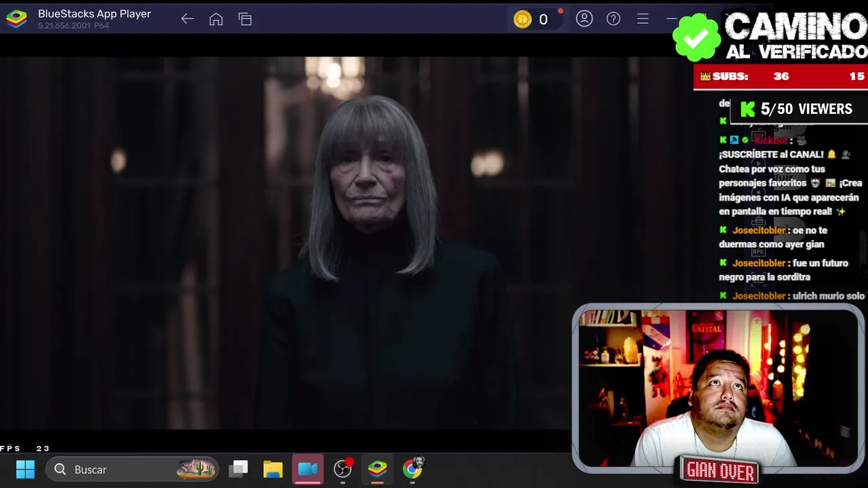Click the "ulrich murio solo" chat message
Image resolution: width=868 pixels, height=488 pixels.
coord(792,296)
